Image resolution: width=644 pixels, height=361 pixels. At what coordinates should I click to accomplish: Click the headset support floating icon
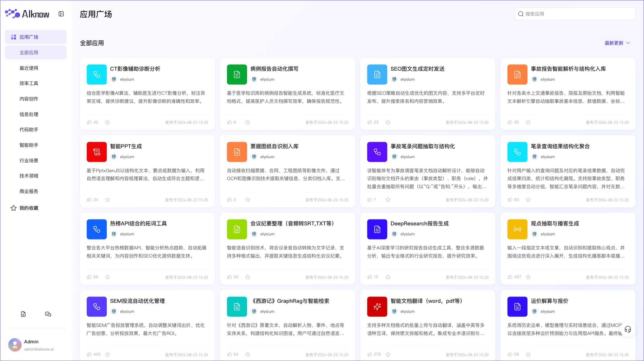click(x=628, y=329)
